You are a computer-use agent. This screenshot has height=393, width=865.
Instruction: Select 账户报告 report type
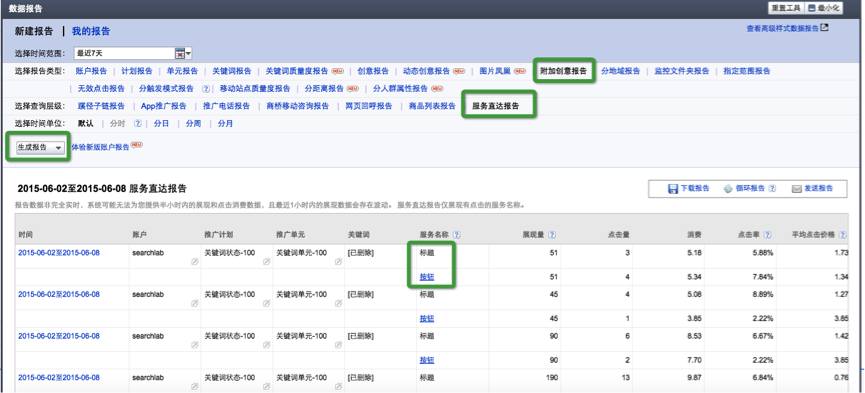coord(92,71)
